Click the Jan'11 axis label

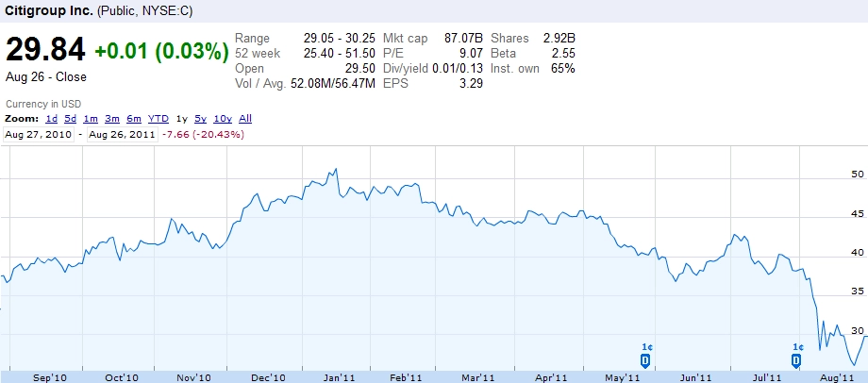click(x=338, y=377)
